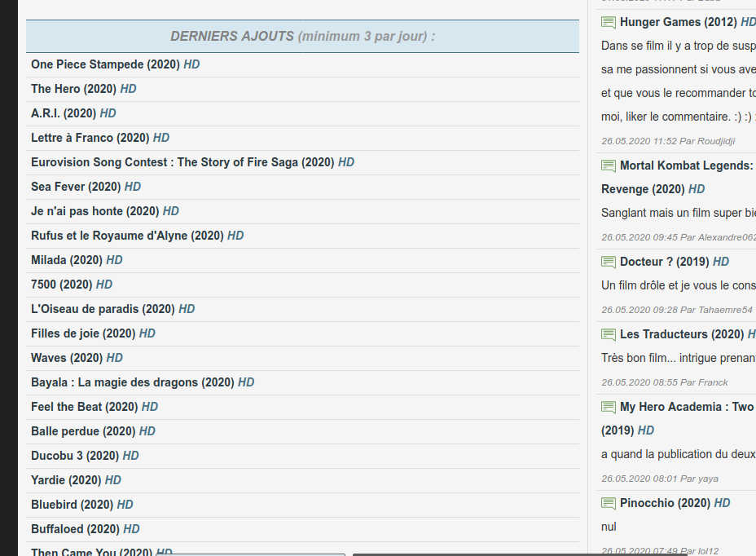Click comment icon beside Docteur ?
The width and height of the screenshot is (756, 556).
609,262
